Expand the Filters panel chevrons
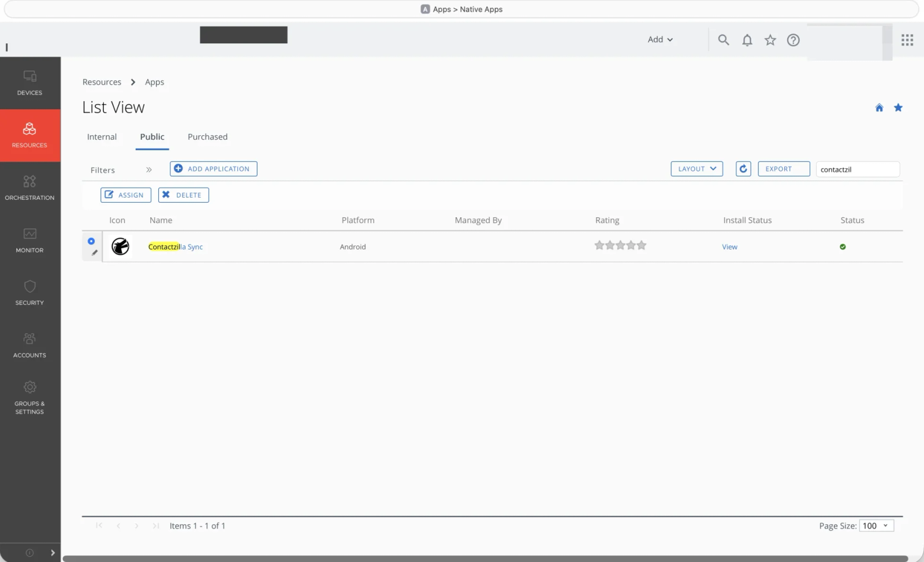 149,170
